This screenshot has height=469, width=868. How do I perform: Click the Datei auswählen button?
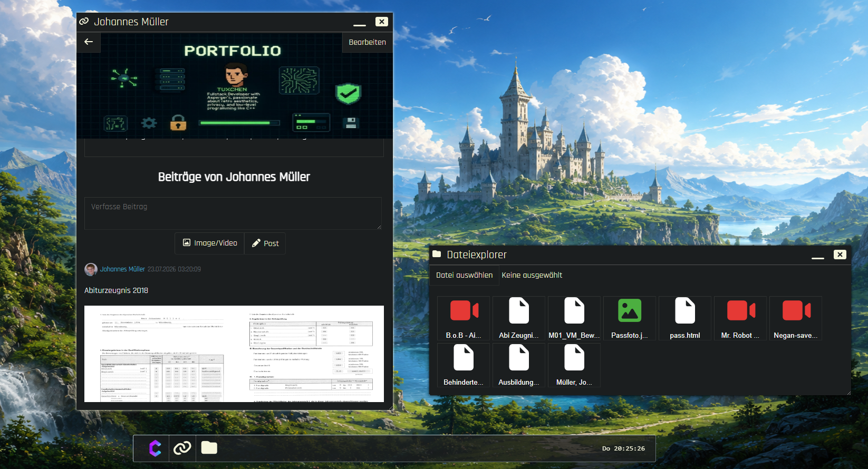[465, 275]
